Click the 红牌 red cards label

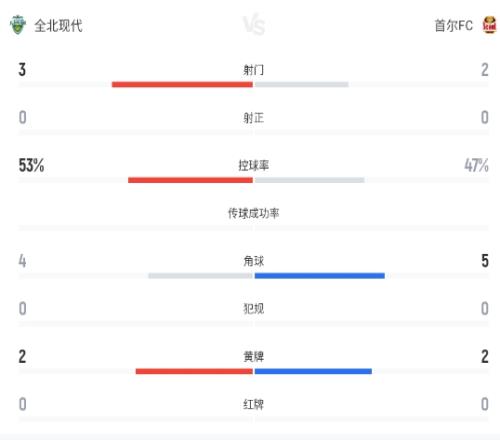253,404
